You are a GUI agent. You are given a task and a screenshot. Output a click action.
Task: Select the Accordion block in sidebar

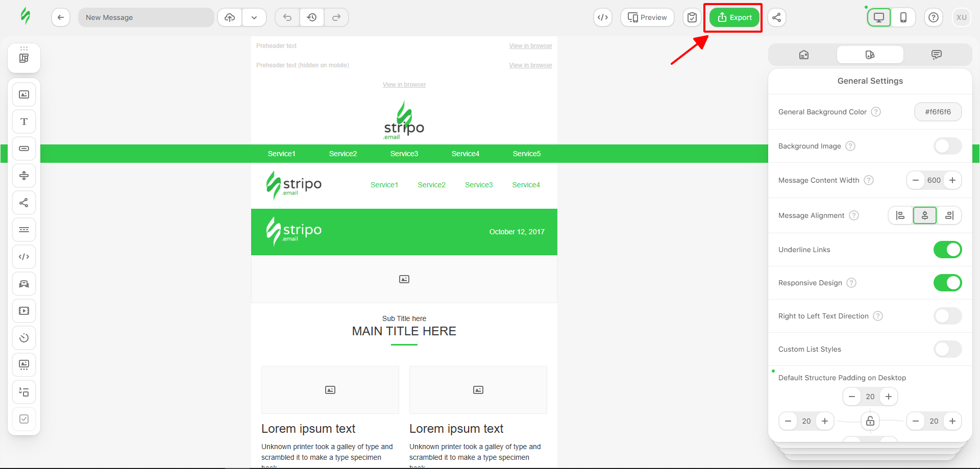pos(24,392)
